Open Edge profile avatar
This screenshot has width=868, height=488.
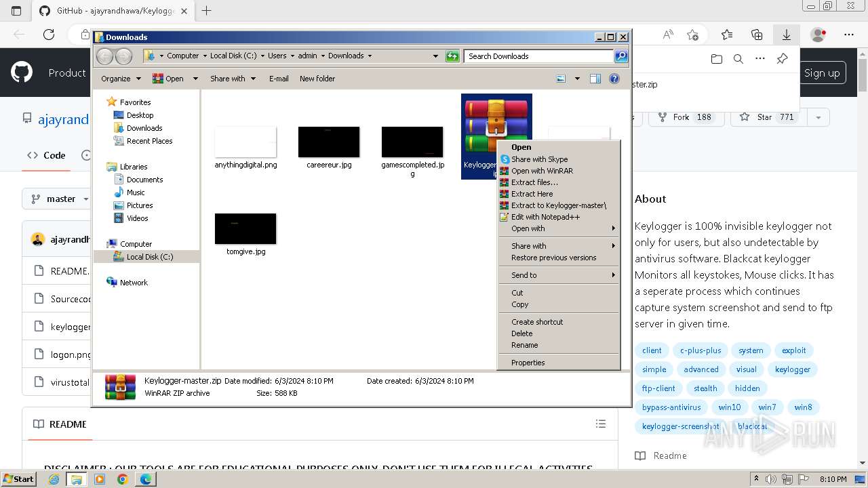point(818,35)
